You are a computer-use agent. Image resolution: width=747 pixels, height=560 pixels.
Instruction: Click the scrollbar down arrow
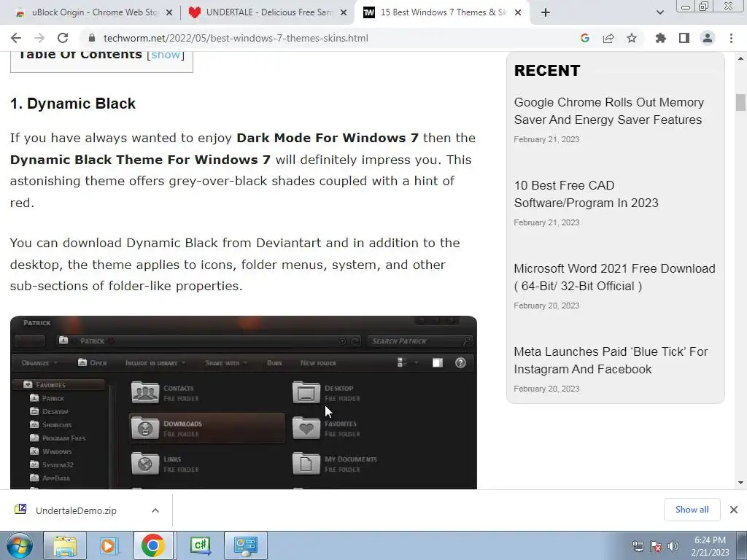click(740, 483)
